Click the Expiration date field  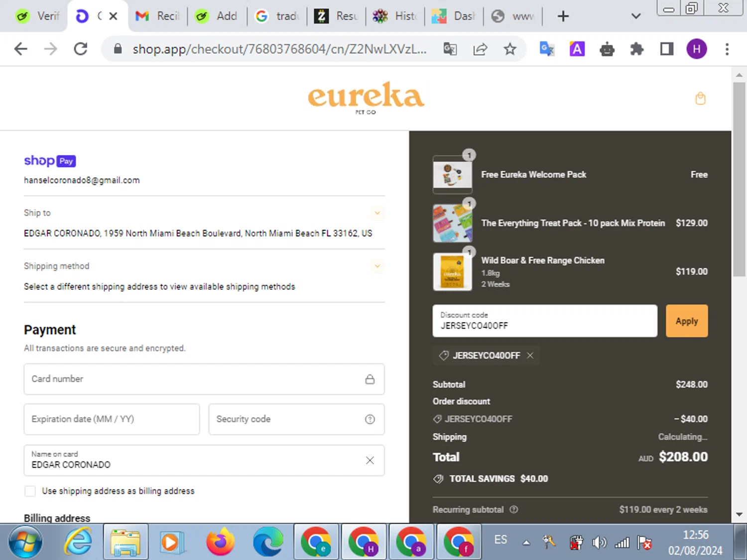point(112,419)
